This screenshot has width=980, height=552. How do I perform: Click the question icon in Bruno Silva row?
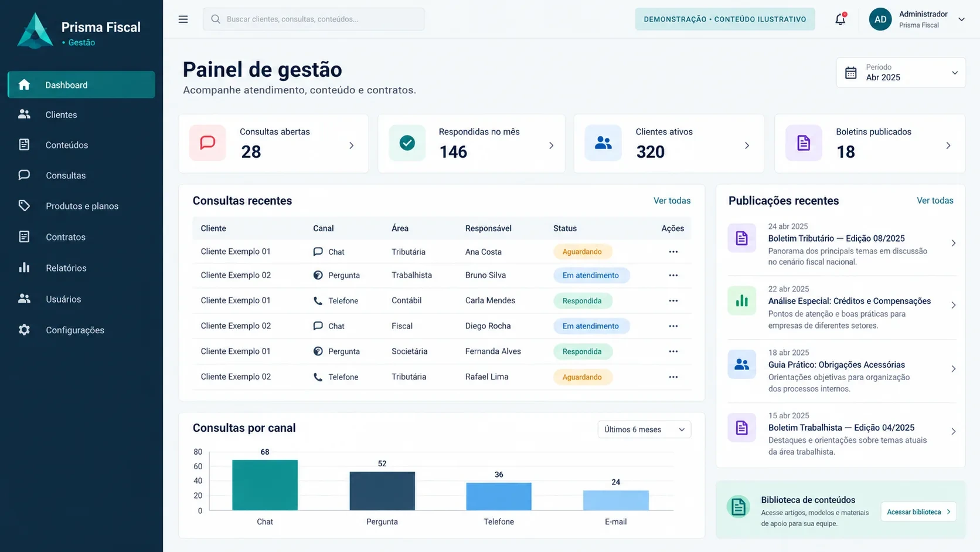click(318, 275)
